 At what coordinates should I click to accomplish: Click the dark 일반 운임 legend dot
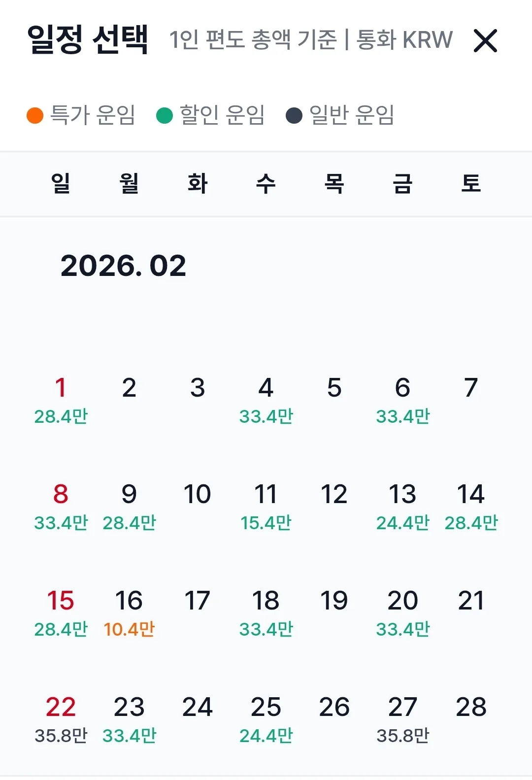pyautogui.click(x=294, y=115)
